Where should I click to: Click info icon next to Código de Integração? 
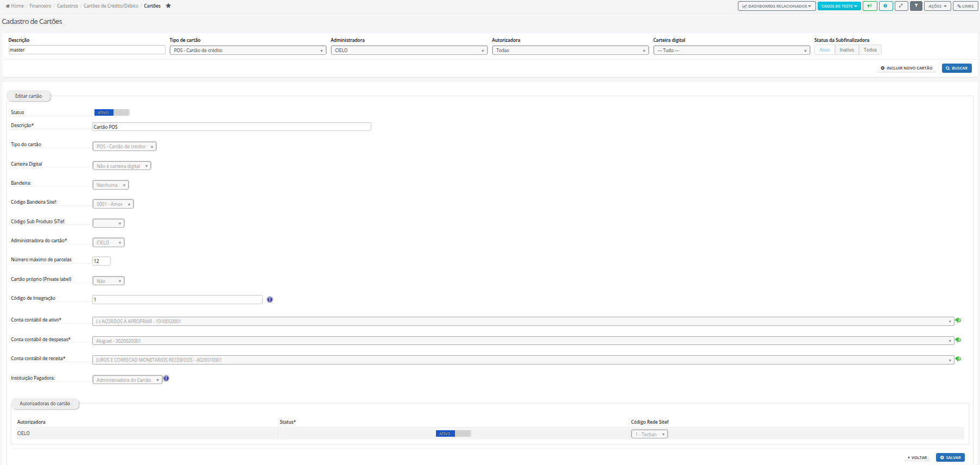[270, 299]
